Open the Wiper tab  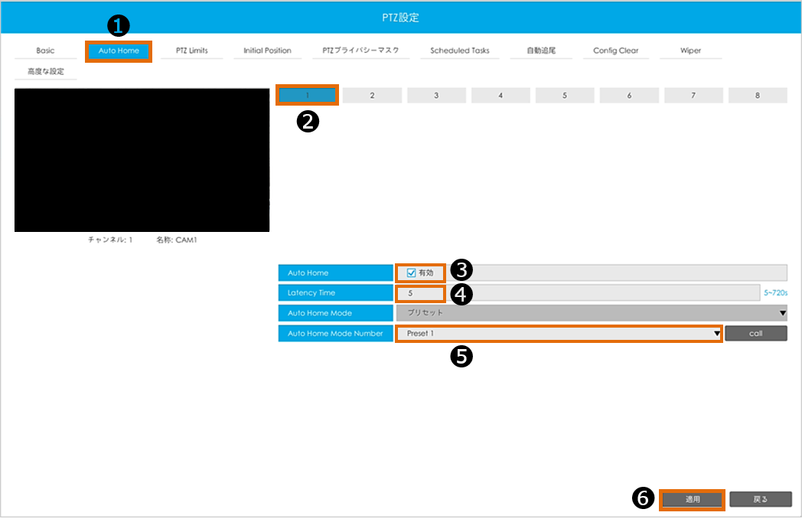point(690,51)
